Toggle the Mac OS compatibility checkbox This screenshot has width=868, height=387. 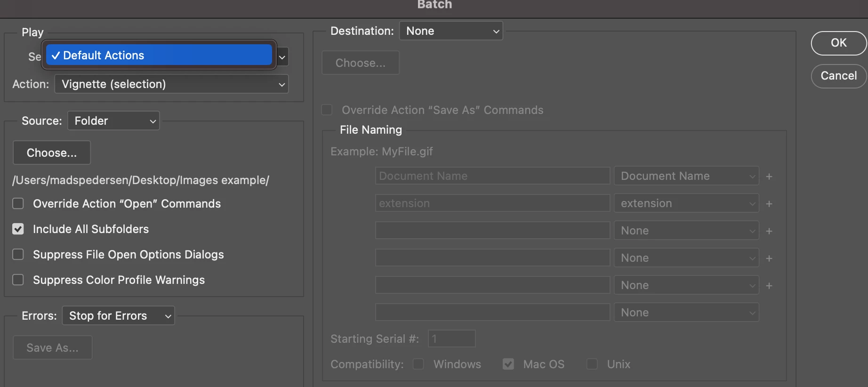tap(508, 364)
